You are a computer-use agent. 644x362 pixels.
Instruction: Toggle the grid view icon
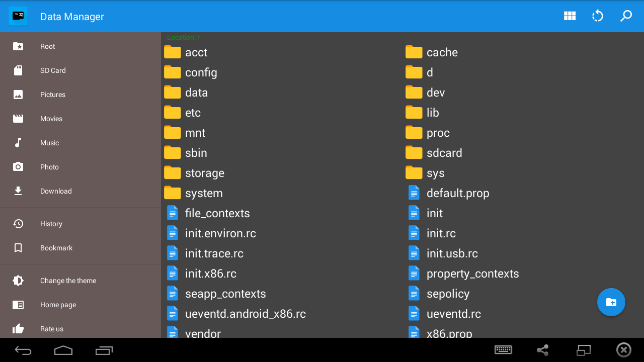[x=570, y=16]
